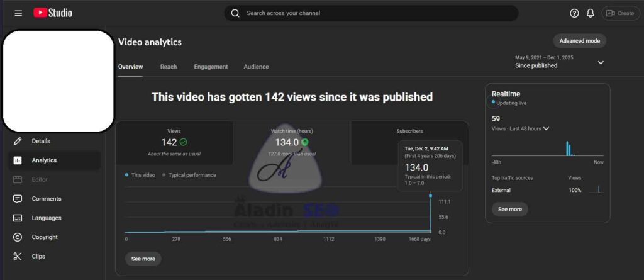Click the Create button

click(x=620, y=13)
